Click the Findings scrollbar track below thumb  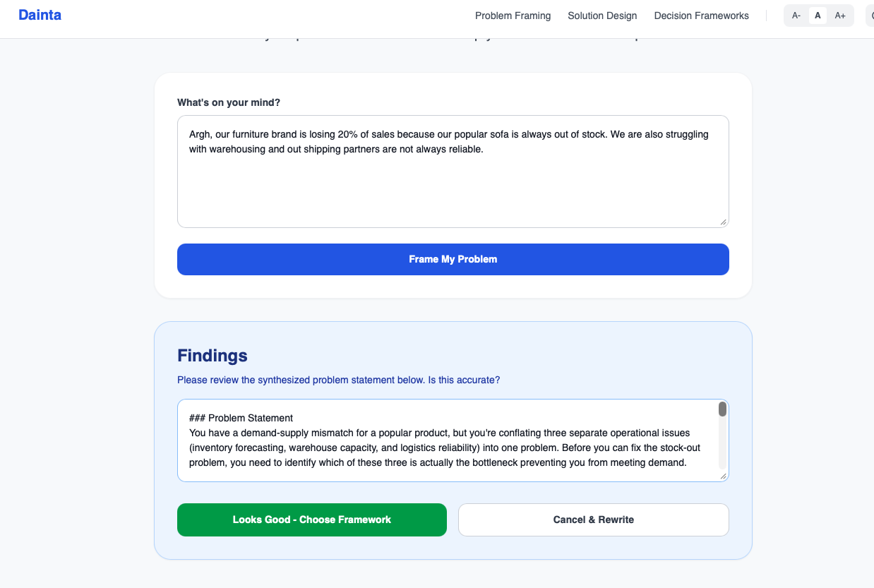(722, 445)
